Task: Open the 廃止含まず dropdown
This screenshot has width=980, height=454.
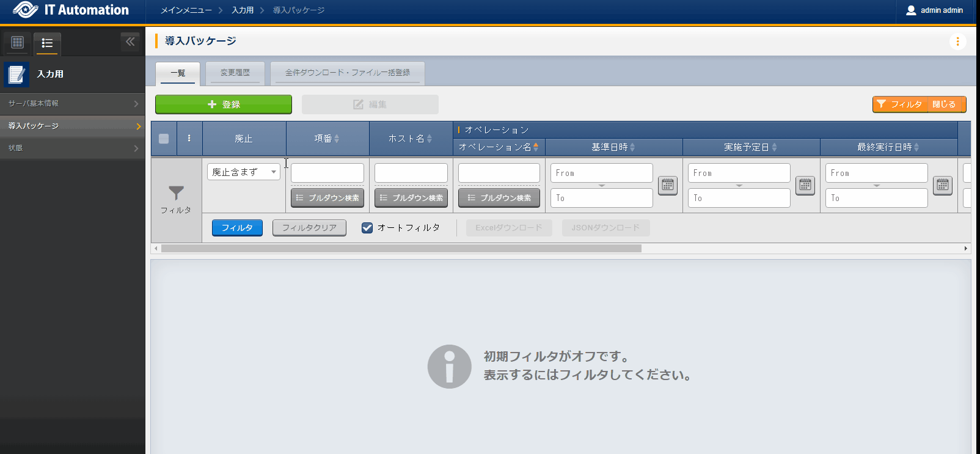Action: [243, 172]
